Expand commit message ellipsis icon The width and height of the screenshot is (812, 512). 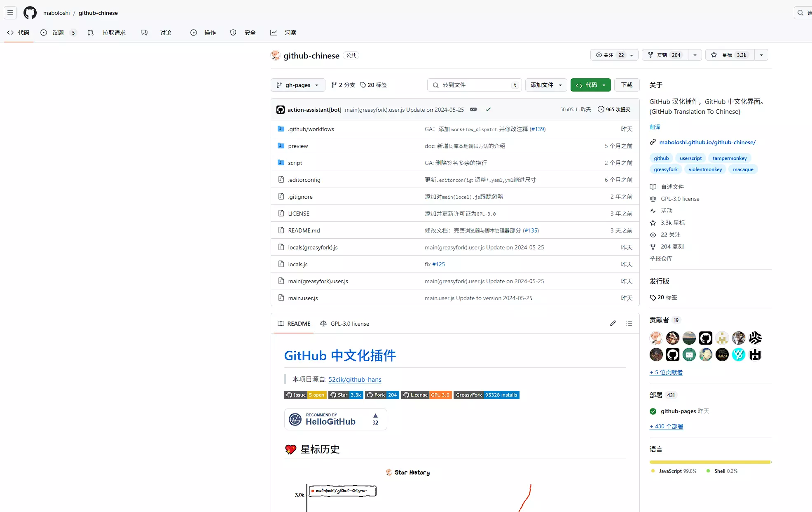(x=473, y=110)
